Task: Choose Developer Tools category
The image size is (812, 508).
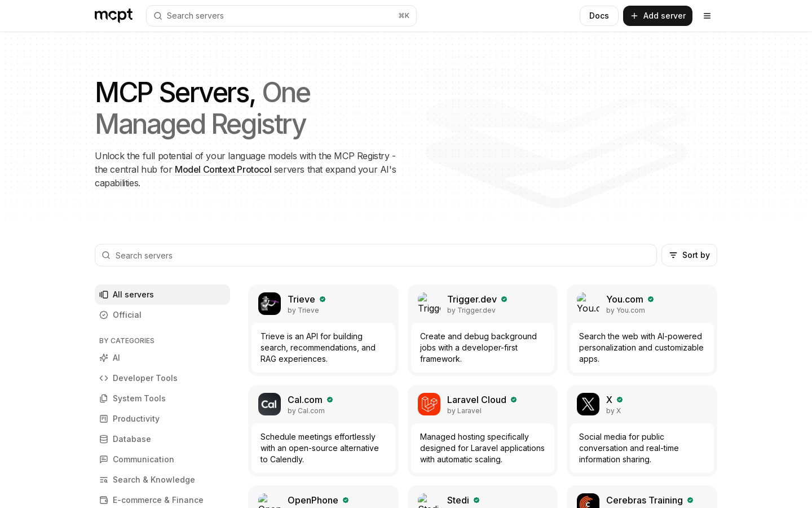Action: (x=162, y=378)
